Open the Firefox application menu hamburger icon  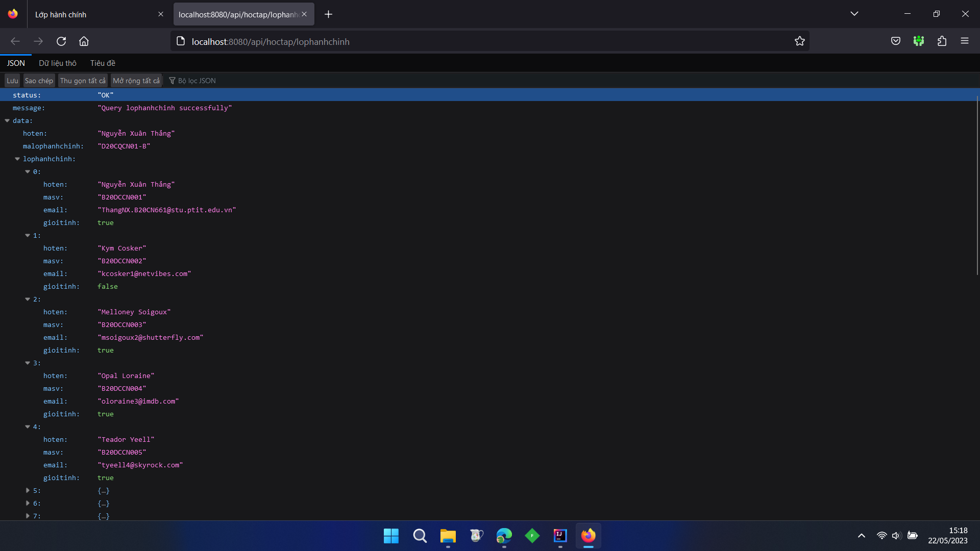pyautogui.click(x=965, y=41)
